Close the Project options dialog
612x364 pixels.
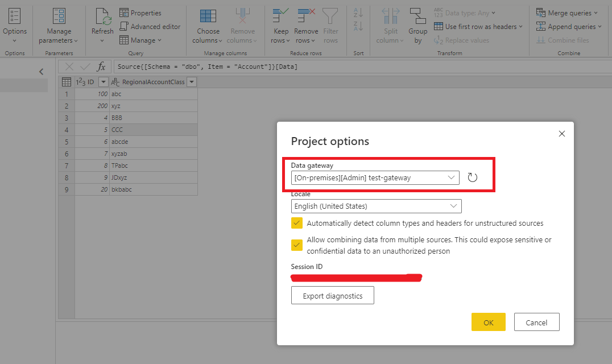(561, 134)
